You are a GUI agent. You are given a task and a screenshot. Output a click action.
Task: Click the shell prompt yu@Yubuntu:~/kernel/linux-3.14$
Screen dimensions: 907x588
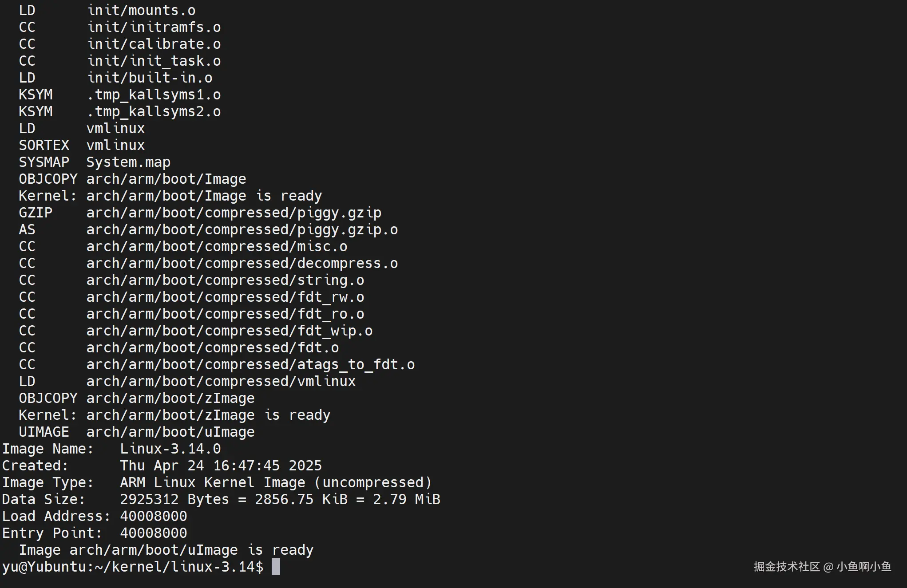click(133, 567)
